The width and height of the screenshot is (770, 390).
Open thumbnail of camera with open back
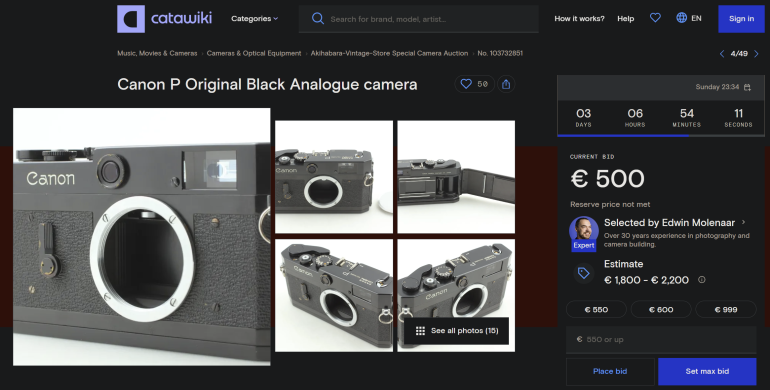click(456, 177)
